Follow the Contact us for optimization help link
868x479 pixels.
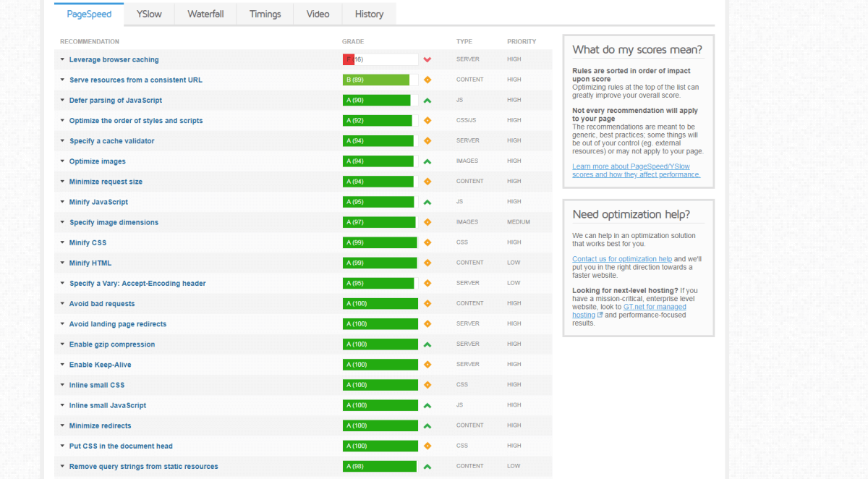coord(621,259)
